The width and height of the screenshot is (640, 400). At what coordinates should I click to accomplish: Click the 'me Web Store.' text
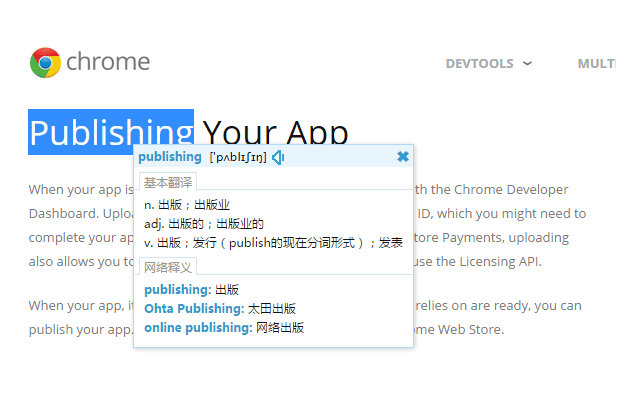tap(459, 329)
